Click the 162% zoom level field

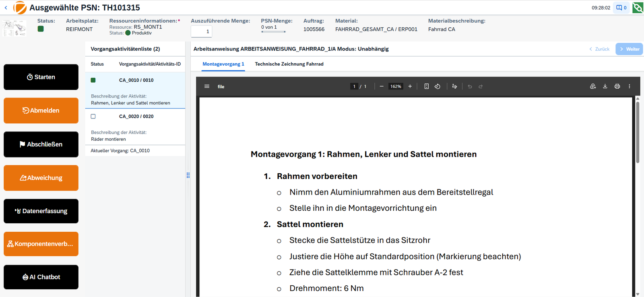tap(396, 86)
